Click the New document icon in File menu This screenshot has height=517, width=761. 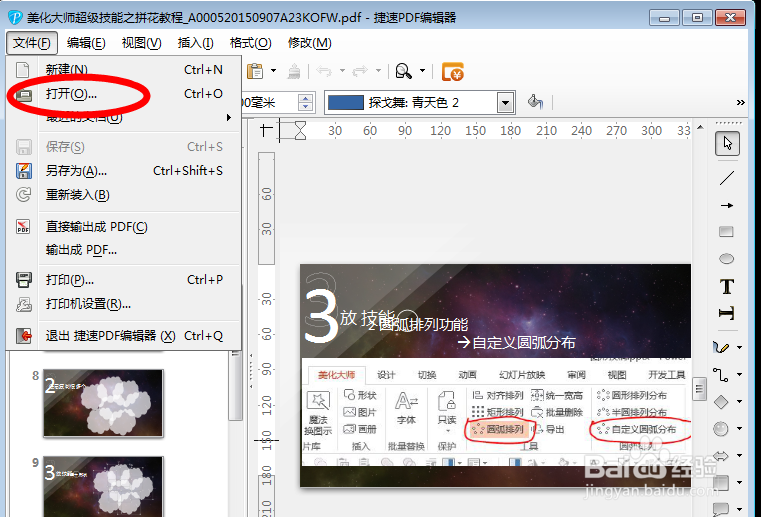pyautogui.click(x=22, y=69)
